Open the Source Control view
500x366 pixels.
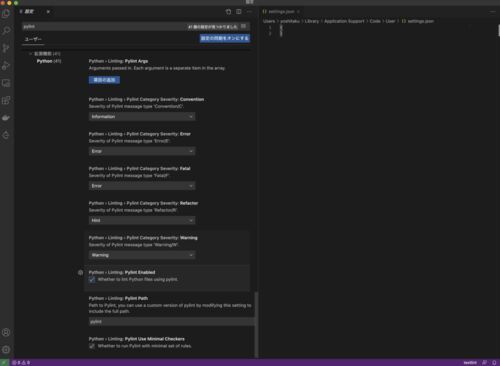[6, 48]
